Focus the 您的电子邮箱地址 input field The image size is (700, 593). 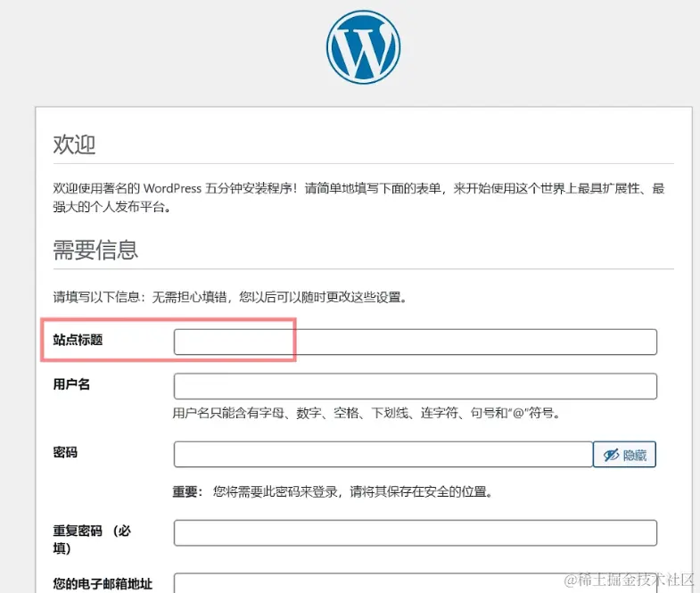[x=416, y=583]
